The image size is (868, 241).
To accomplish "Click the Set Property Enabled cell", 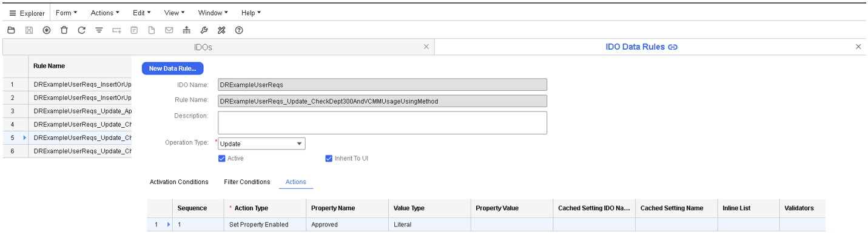I will click(265, 225).
